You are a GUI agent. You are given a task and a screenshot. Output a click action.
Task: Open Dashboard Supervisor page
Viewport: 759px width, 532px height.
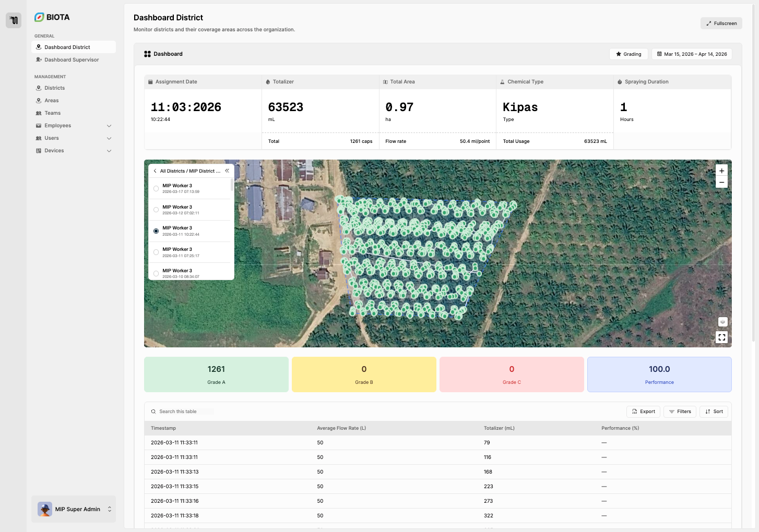(72, 60)
